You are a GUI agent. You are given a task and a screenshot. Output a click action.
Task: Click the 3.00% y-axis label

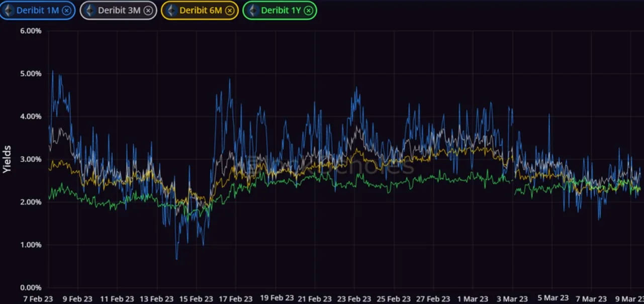(31, 159)
